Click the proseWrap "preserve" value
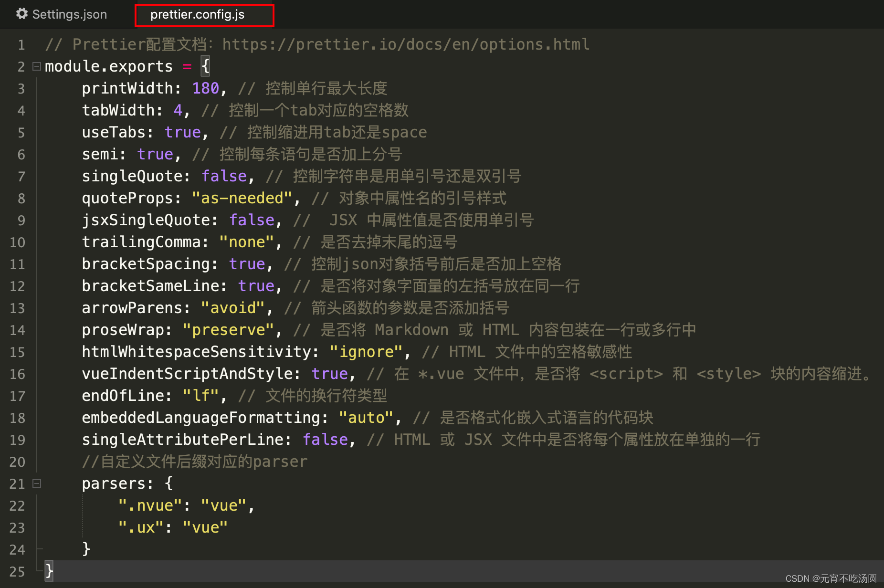 (229, 330)
